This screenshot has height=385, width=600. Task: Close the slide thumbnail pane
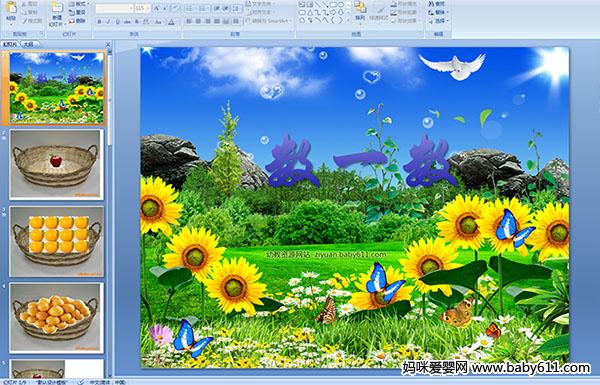(x=108, y=45)
